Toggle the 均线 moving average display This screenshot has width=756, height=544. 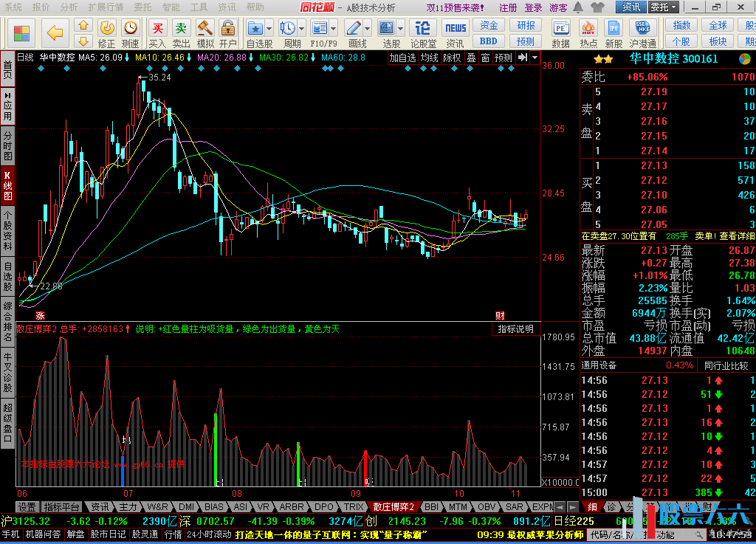point(429,58)
